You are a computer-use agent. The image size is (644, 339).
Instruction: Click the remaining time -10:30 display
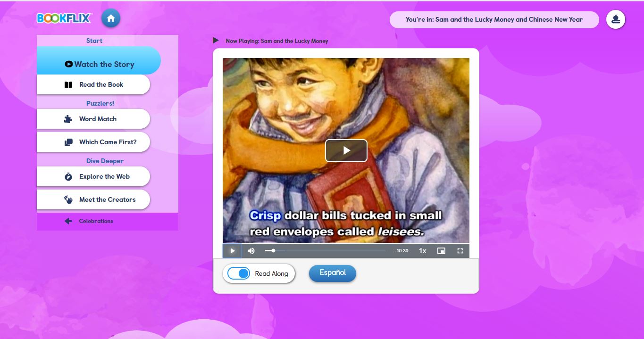point(401,251)
